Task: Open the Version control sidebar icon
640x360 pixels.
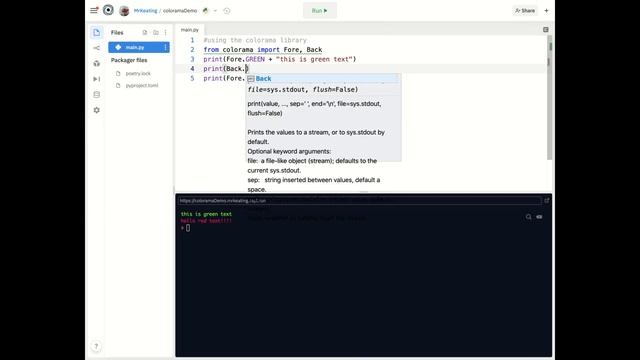Action: tap(96, 48)
